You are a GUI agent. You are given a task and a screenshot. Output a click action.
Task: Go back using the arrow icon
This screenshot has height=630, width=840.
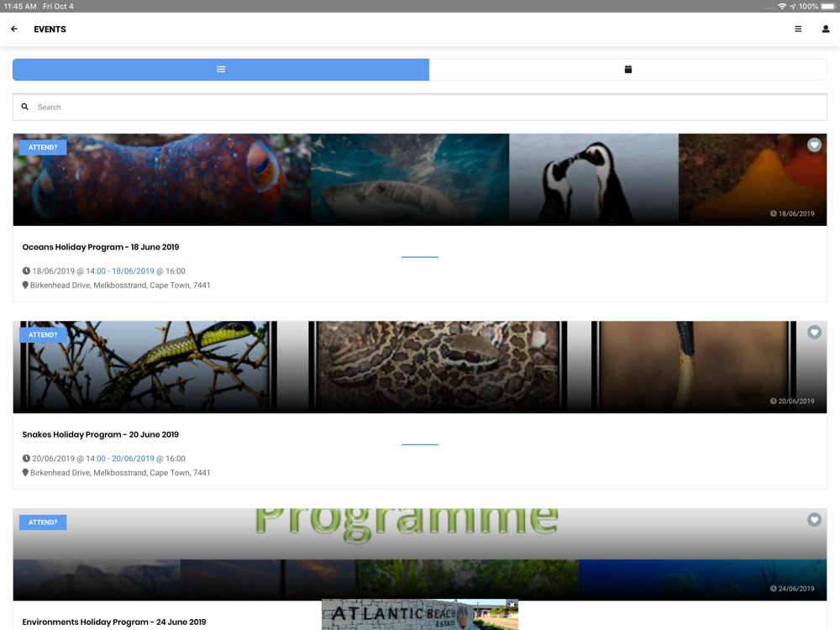(x=14, y=29)
